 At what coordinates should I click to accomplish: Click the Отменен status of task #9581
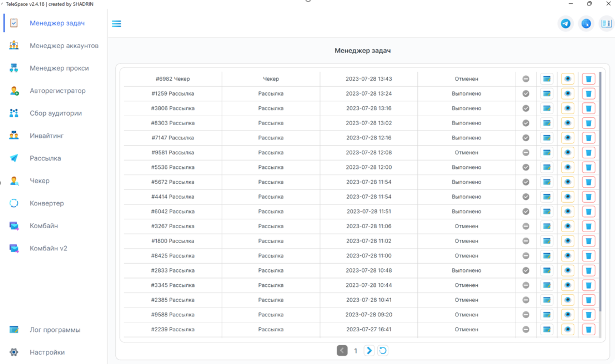click(466, 153)
